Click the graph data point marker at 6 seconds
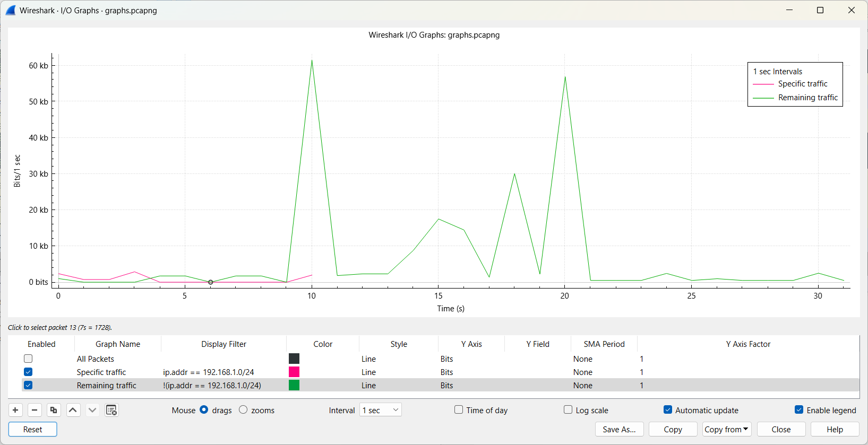Viewport: 868px width, 445px height. 211,282
